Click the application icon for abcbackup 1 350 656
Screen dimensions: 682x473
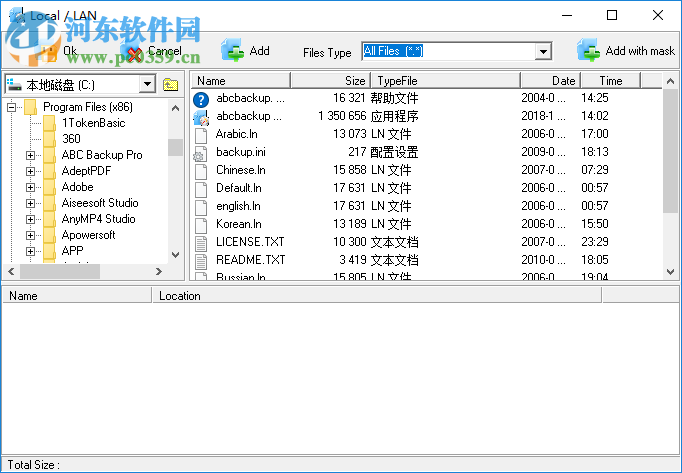tap(201, 117)
